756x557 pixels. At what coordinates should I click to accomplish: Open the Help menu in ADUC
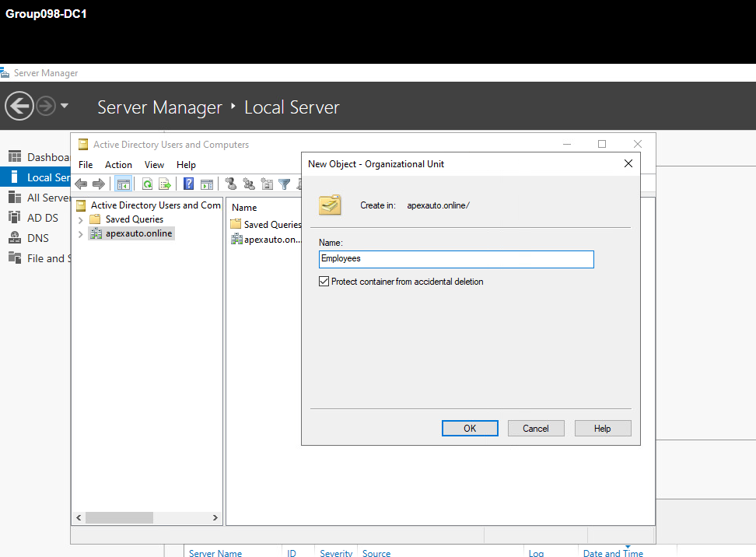click(186, 164)
